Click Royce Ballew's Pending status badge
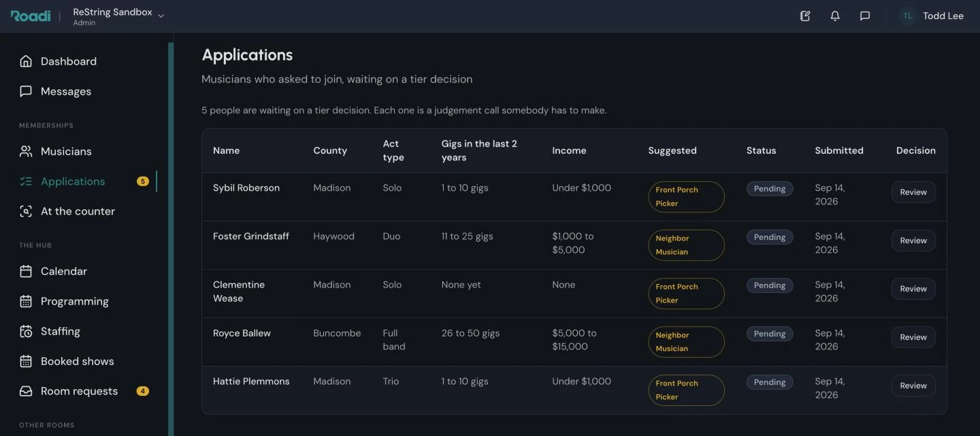 point(770,334)
